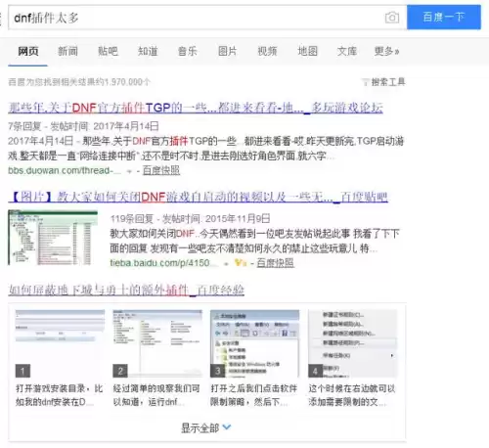Select the 网页 tab

coord(28,51)
